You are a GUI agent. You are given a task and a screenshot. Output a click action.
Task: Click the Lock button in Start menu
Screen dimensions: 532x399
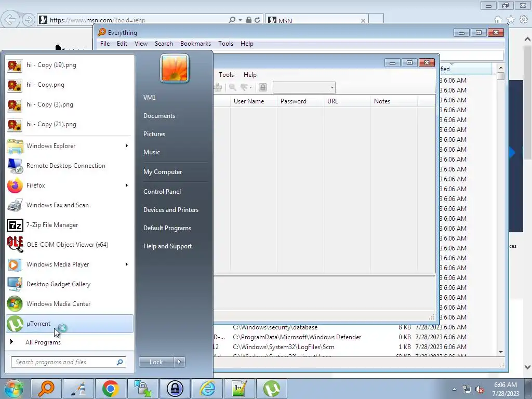point(156,362)
